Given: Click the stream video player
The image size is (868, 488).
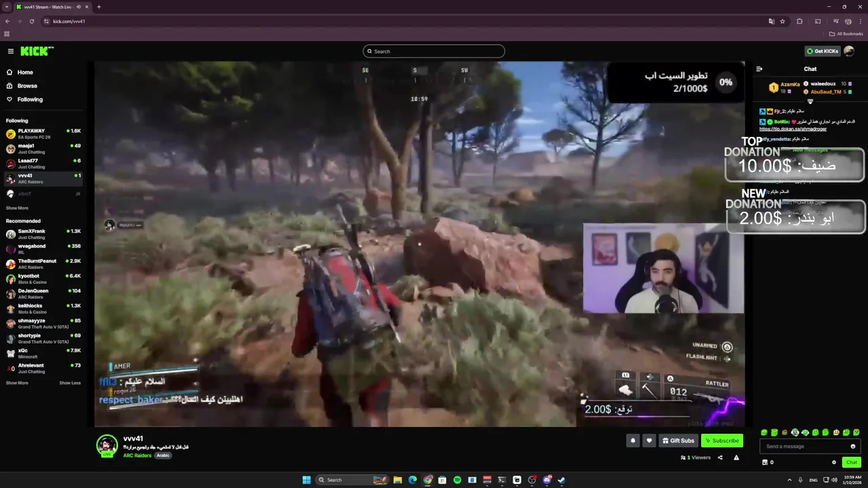Looking at the screenshot, I should [420, 244].
